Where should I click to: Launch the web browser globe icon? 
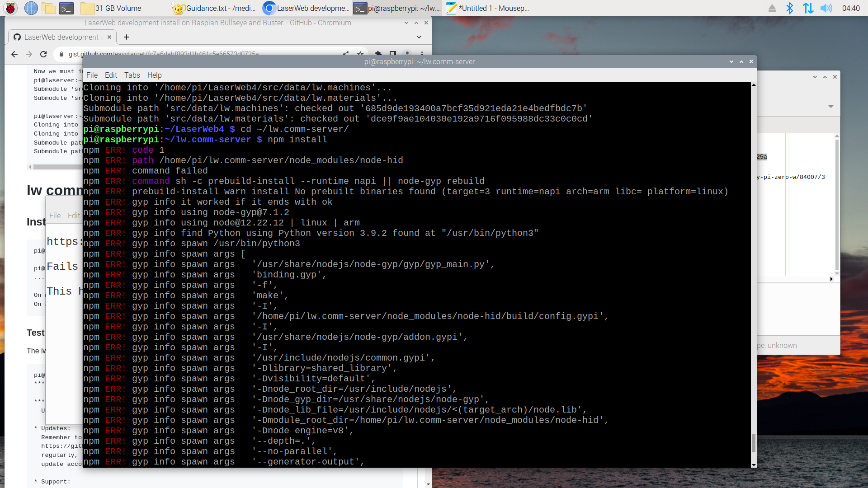click(31, 8)
